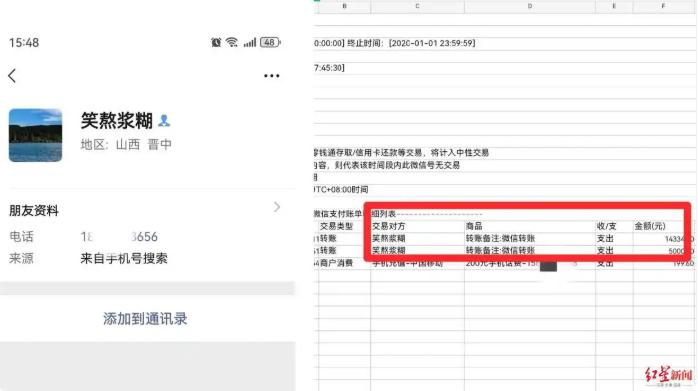This screenshot has height=391, width=698.
Task: Open the lake landscape profile avatar
Action: [x=36, y=135]
